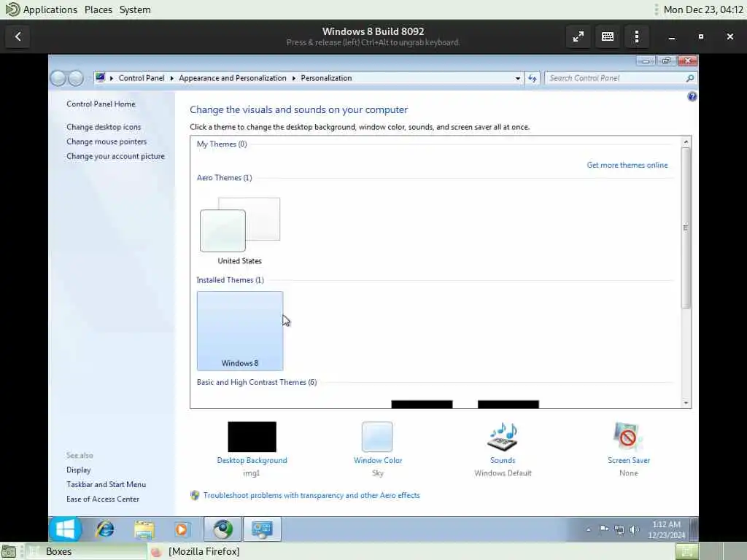Open the Applications menu
The image size is (747, 560).
coord(50,9)
